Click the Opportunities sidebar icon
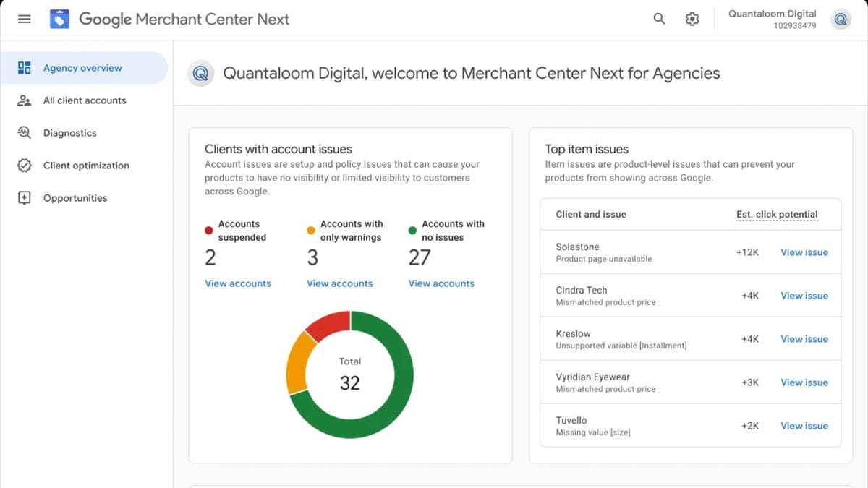868x488 pixels. [24, 197]
